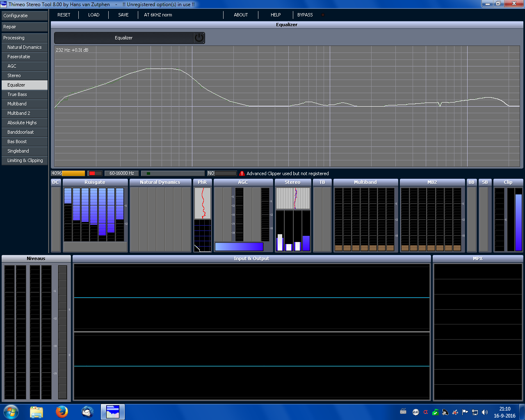Expand the Repair section in sidebar
This screenshot has height=420, width=525.
pos(25,27)
